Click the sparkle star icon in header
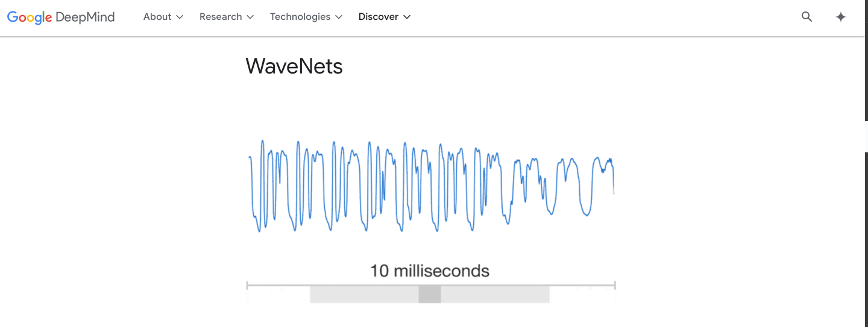 click(841, 17)
